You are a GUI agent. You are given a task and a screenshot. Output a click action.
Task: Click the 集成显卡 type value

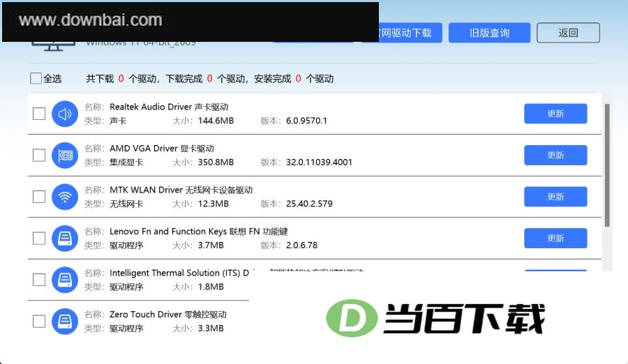(x=126, y=162)
